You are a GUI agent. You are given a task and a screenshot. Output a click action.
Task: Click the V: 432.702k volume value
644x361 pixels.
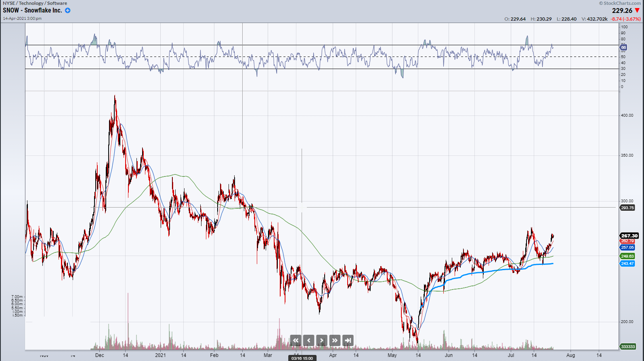(594, 19)
